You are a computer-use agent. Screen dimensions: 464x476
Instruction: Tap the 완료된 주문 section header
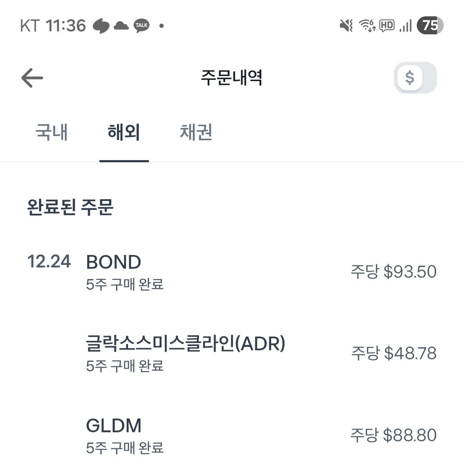click(70, 207)
